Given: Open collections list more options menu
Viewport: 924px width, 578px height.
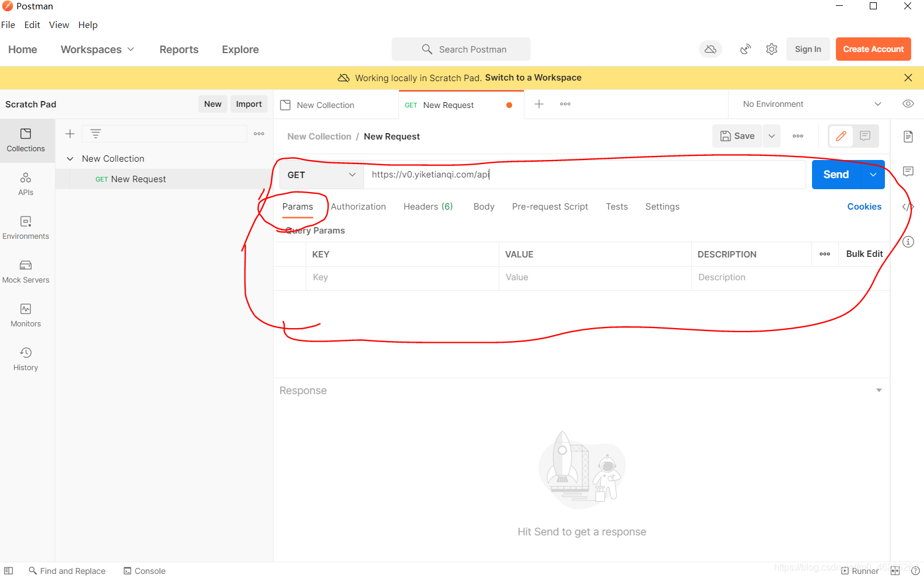Looking at the screenshot, I should click(259, 134).
